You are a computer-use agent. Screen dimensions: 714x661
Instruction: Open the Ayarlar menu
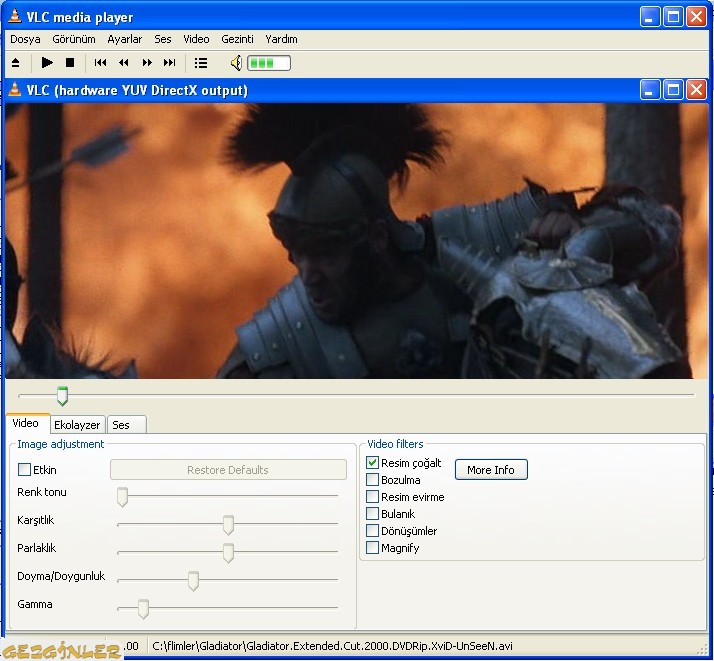pyautogui.click(x=125, y=39)
